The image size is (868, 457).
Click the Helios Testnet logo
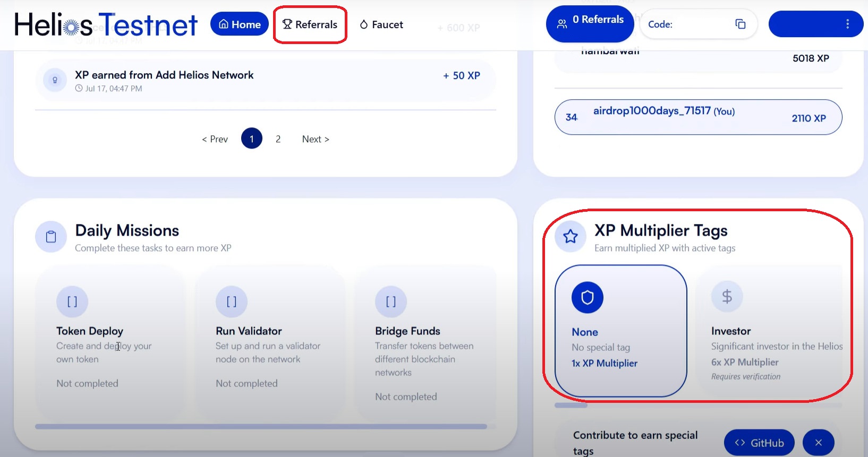click(106, 24)
